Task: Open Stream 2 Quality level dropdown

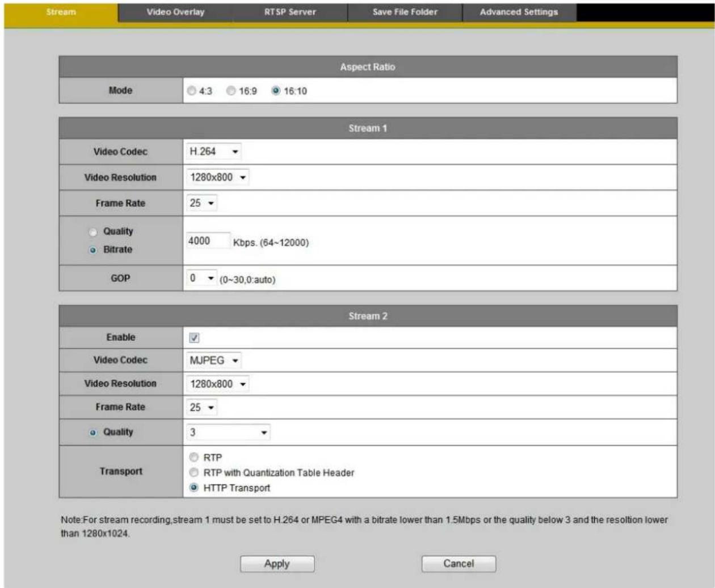Action: (228, 433)
